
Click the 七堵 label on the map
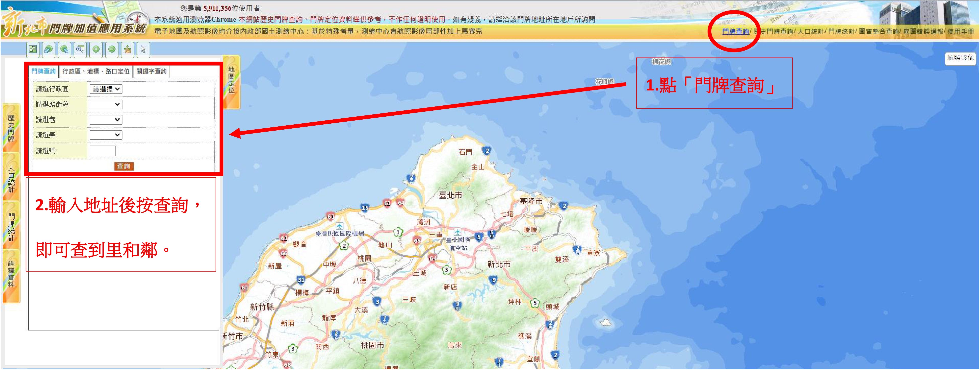507,214
